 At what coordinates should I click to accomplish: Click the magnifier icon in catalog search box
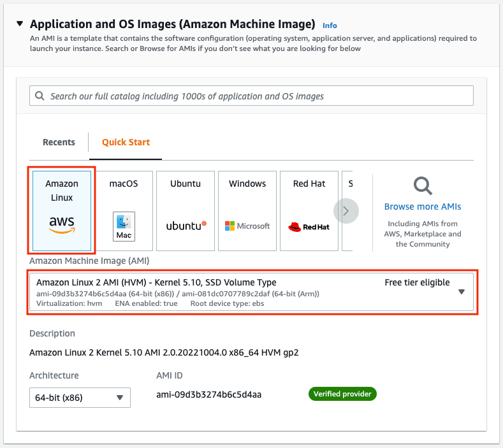tap(40, 96)
